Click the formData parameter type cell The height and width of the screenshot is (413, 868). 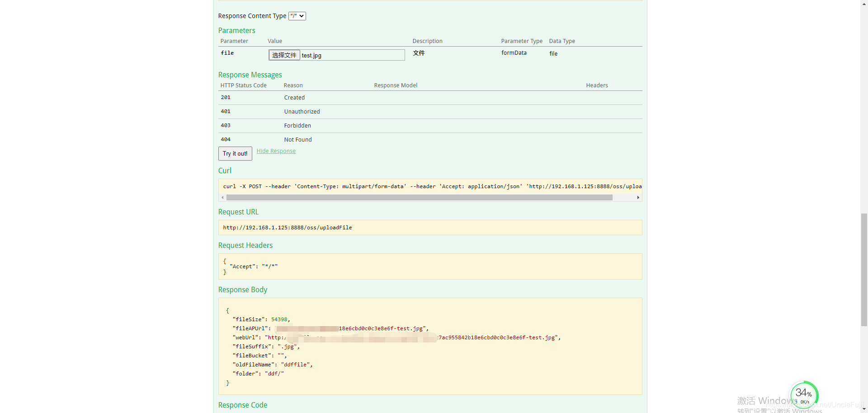point(514,53)
